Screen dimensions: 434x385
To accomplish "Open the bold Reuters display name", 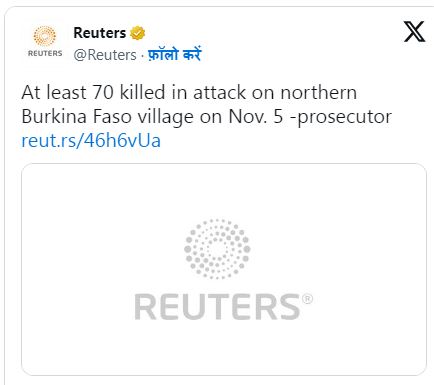I will tap(100, 33).
